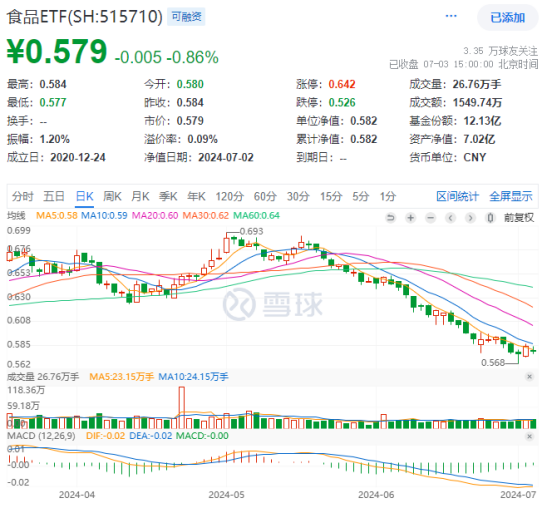Screen dimensions: 542x508
Task: Select the 月K monthly candlestick tab
Action: [140, 196]
